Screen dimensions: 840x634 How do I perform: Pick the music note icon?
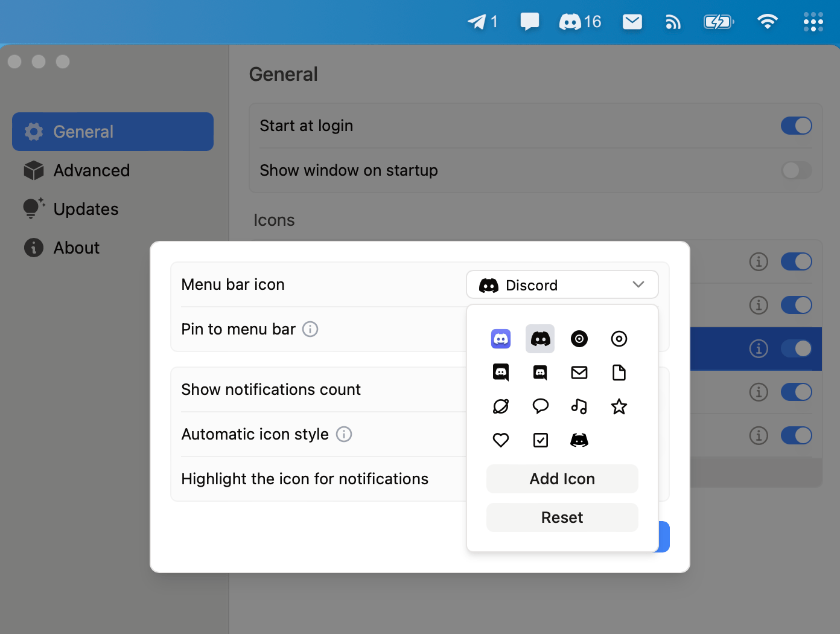(579, 406)
